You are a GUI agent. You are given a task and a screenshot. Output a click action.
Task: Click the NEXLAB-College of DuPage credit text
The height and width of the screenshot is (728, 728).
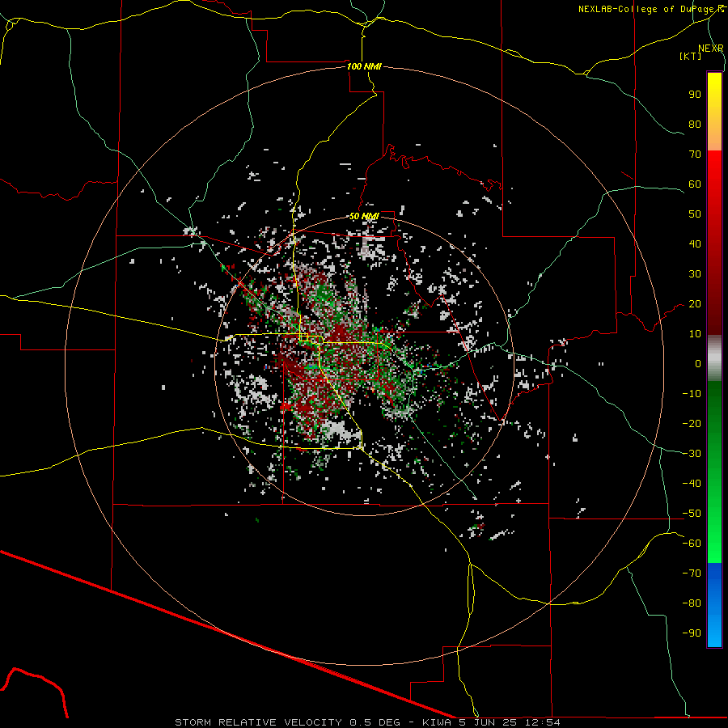point(647,9)
